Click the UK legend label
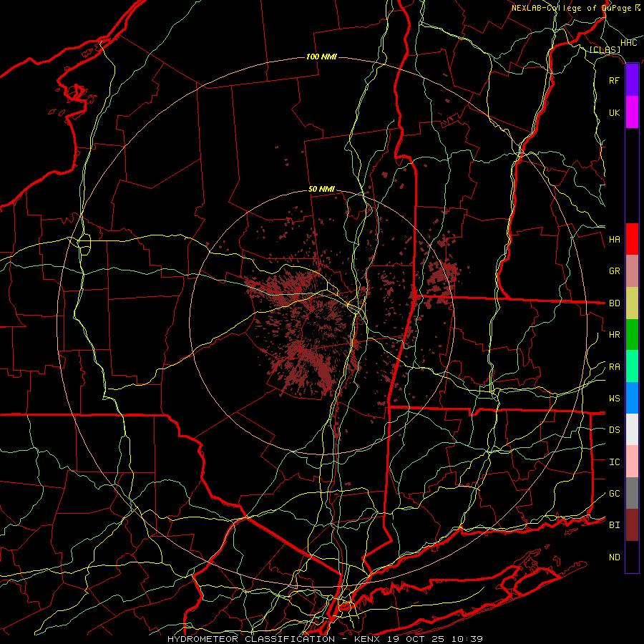Screen dimensions: 644x644 [614, 112]
